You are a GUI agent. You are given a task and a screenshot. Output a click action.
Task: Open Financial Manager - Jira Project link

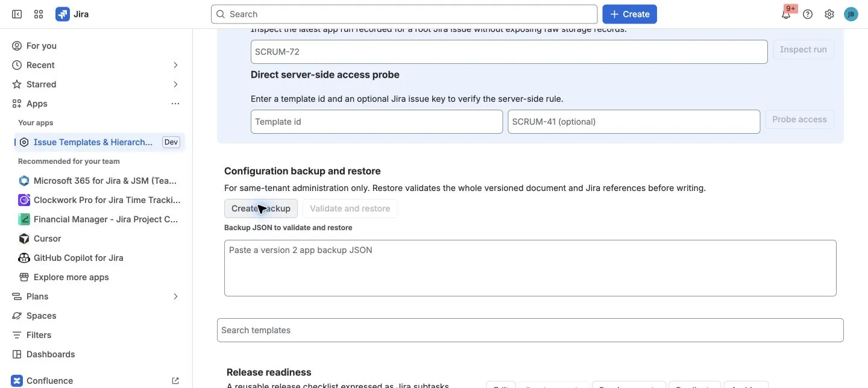tap(105, 219)
